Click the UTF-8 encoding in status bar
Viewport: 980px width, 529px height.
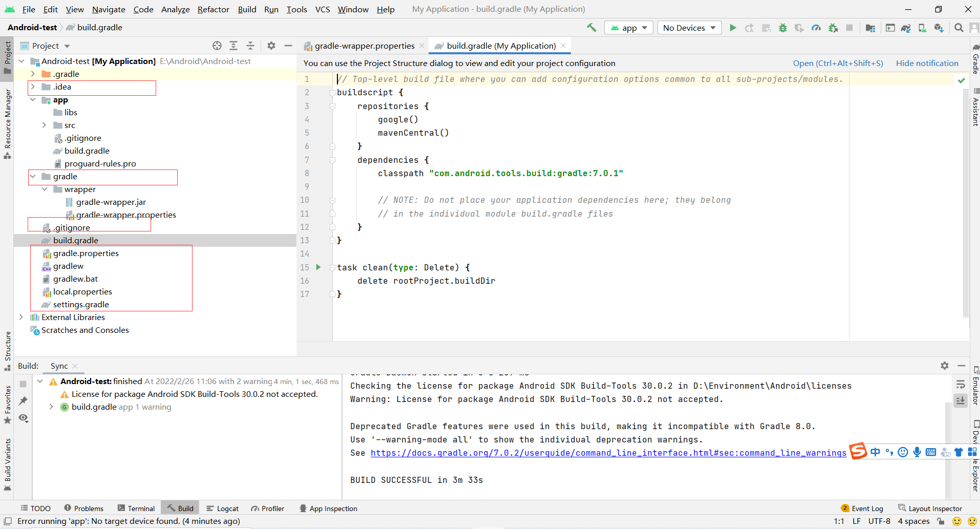(879, 521)
